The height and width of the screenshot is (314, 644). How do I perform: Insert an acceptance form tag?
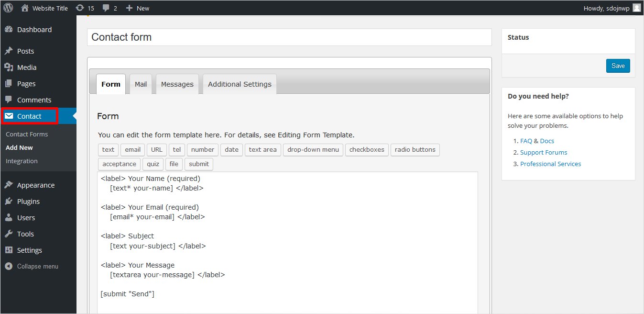(119, 164)
